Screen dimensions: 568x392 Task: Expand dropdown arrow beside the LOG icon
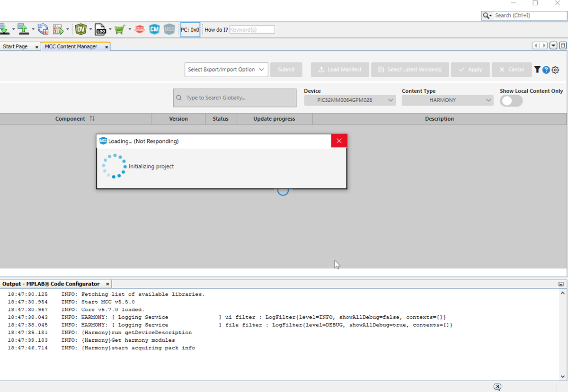point(110,29)
